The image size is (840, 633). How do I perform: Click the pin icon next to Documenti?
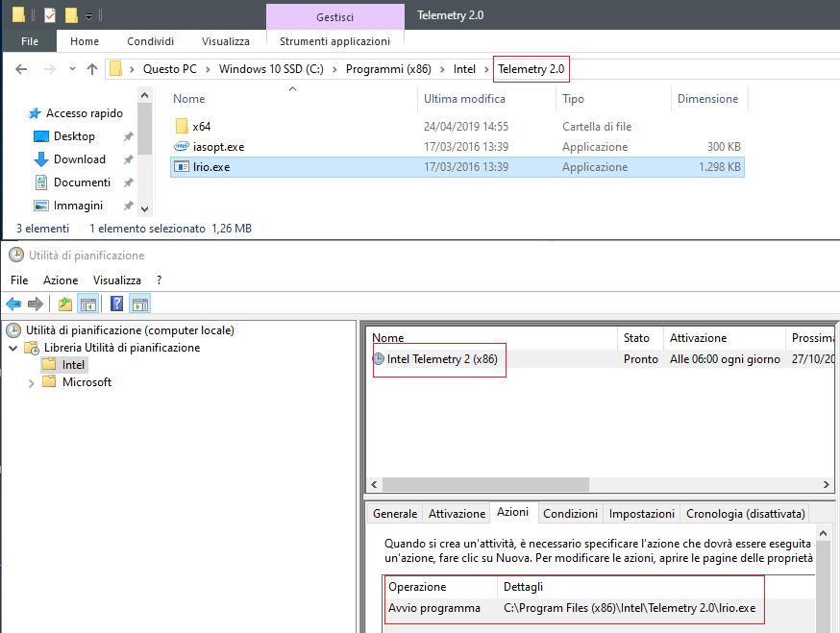[x=128, y=183]
